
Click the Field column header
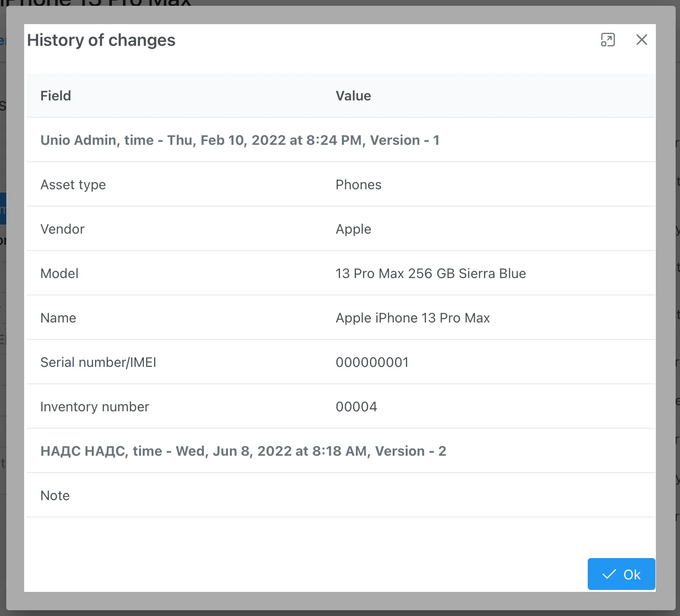56,96
